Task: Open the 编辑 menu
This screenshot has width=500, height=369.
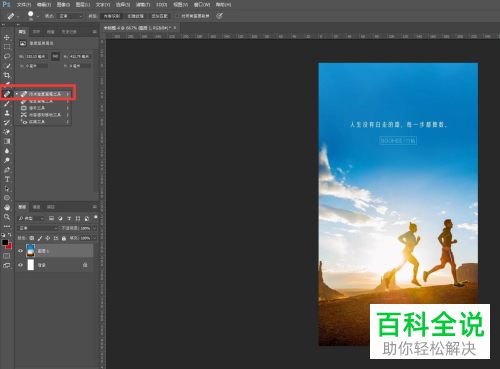Action: pos(44,5)
